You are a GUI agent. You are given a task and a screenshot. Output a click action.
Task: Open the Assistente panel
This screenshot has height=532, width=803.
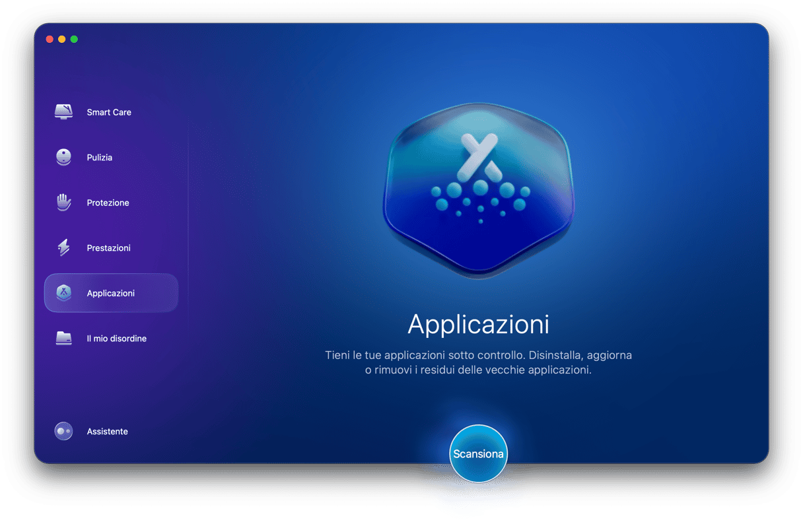[111, 431]
